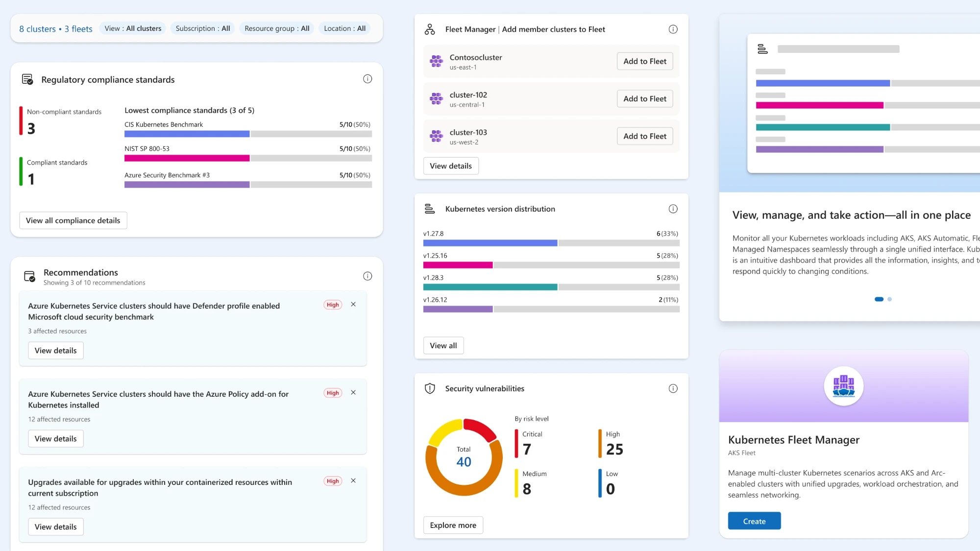Click 'Showing 3 of 10 recommendations' text

[x=94, y=283]
